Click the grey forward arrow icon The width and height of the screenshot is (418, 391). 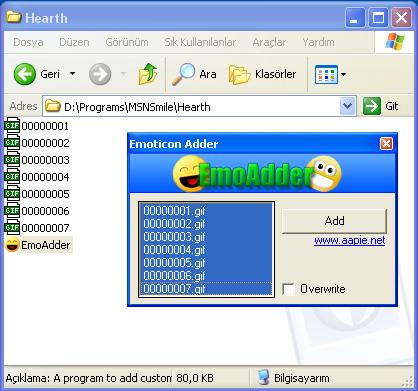[100, 74]
